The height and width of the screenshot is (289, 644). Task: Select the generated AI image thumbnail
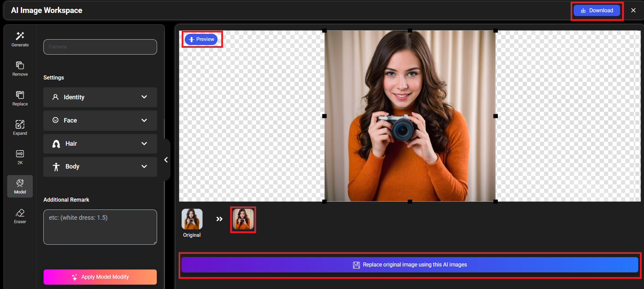point(243,219)
